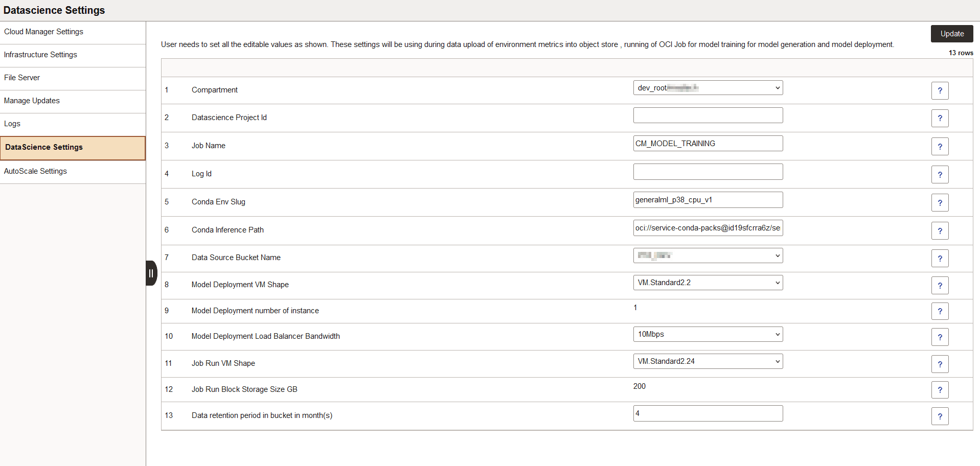Open help for Conda Env Slug
The image size is (980, 466).
point(940,202)
